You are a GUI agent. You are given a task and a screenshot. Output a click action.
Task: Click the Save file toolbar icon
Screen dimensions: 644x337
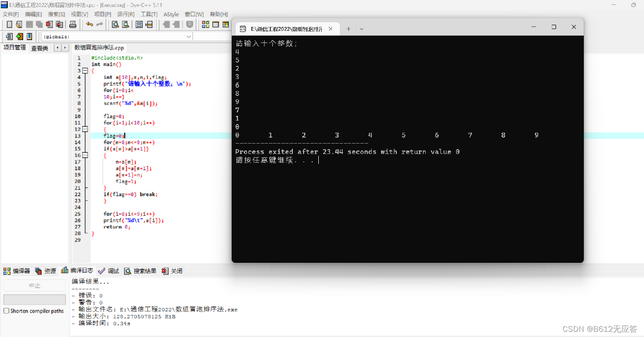[x=29, y=24]
